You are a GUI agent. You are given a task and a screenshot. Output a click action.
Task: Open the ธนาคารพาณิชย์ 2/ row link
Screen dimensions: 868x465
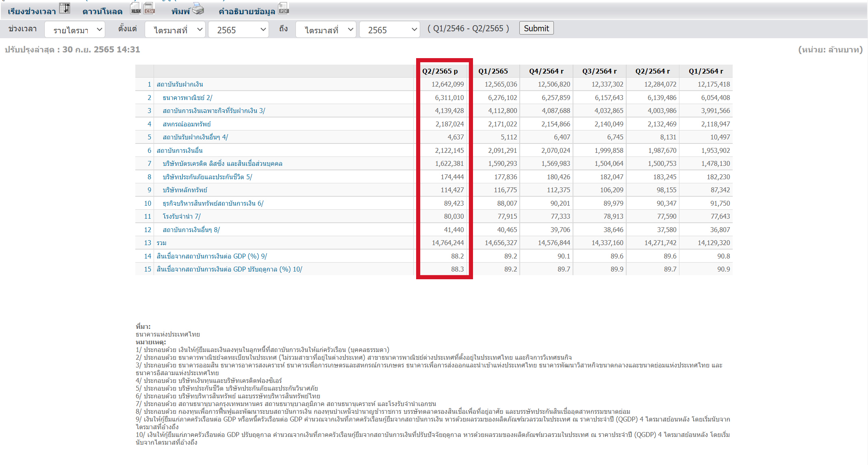[187, 98]
